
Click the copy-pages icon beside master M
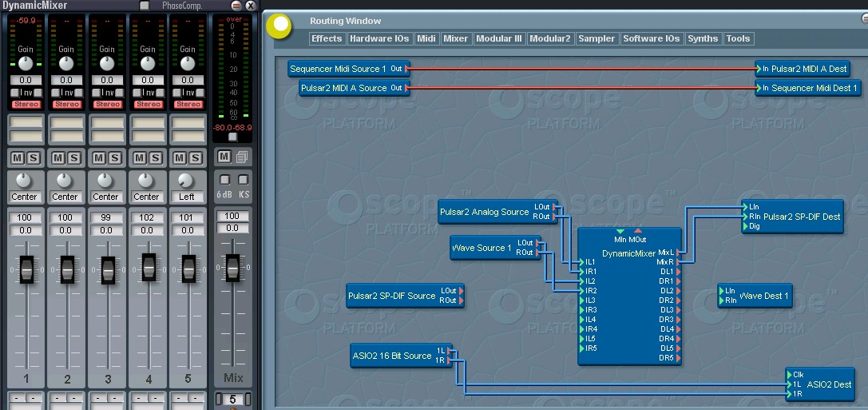(x=241, y=157)
